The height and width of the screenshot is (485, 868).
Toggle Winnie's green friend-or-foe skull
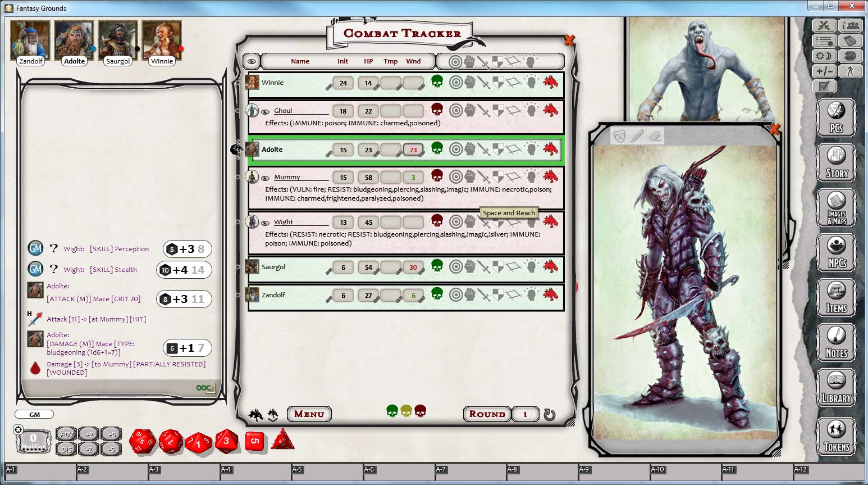pos(437,82)
